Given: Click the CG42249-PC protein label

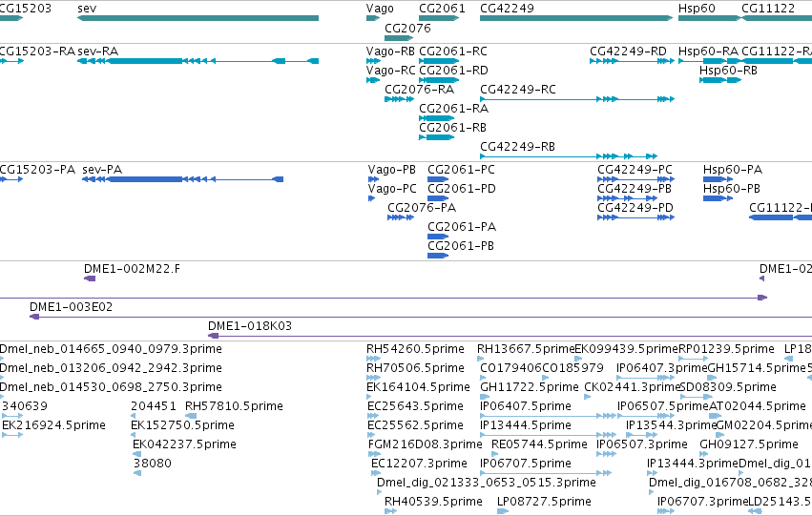Looking at the screenshot, I should 635,170.
